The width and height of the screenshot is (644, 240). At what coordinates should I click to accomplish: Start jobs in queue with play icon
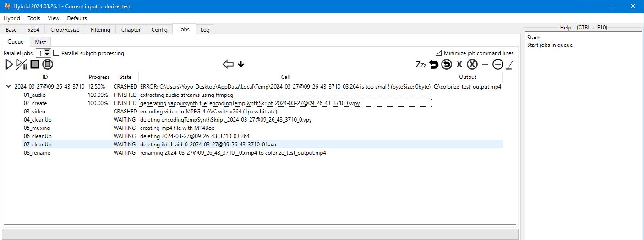[x=9, y=64]
